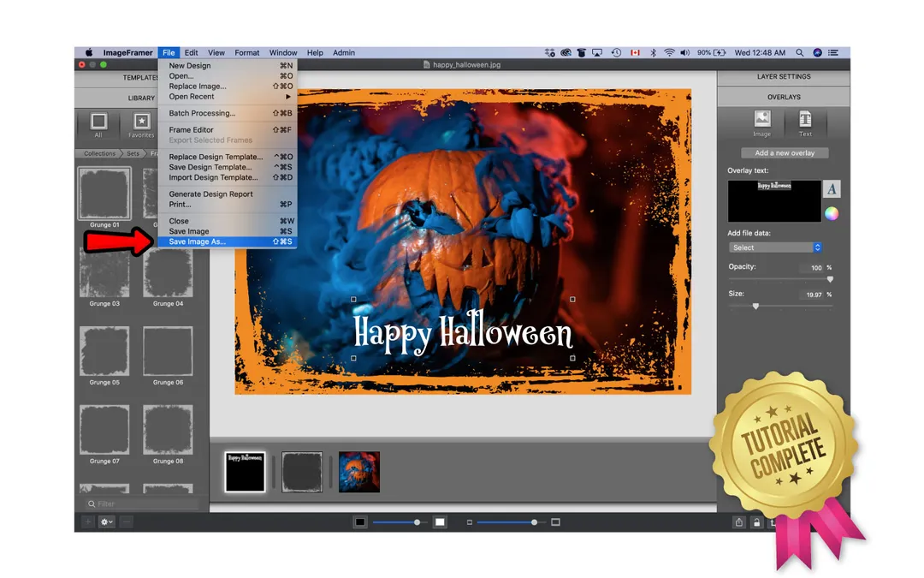
Task: Edit the Size percentage field
Action: [812, 295]
